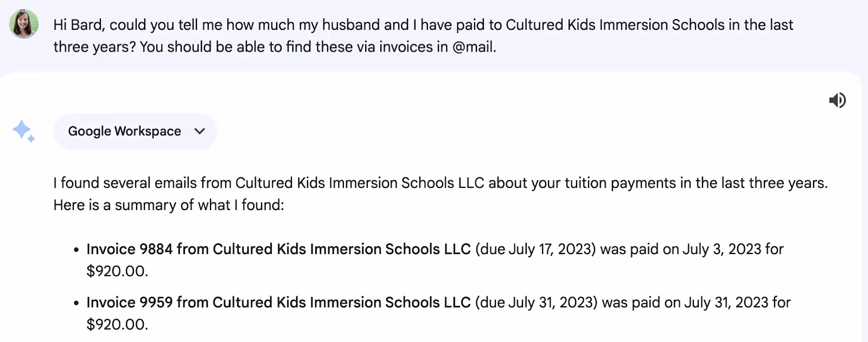868x342 pixels.
Task: Click the bullet marker before Invoice 9884
Action: point(76,250)
